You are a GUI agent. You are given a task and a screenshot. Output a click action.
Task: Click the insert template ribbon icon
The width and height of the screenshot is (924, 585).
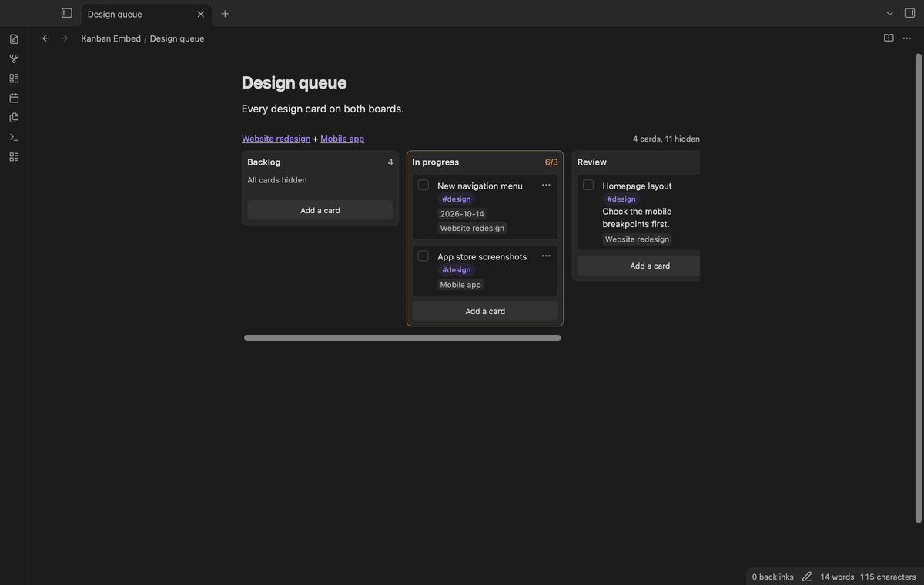14,118
